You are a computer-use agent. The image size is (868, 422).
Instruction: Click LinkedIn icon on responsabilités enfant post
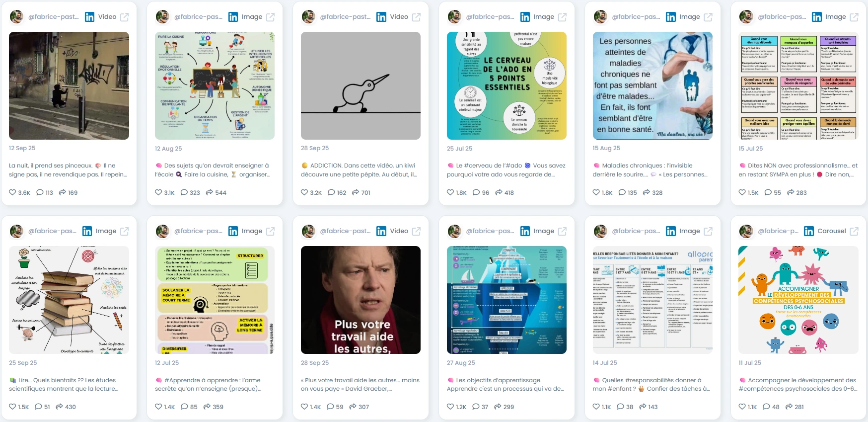[671, 231]
